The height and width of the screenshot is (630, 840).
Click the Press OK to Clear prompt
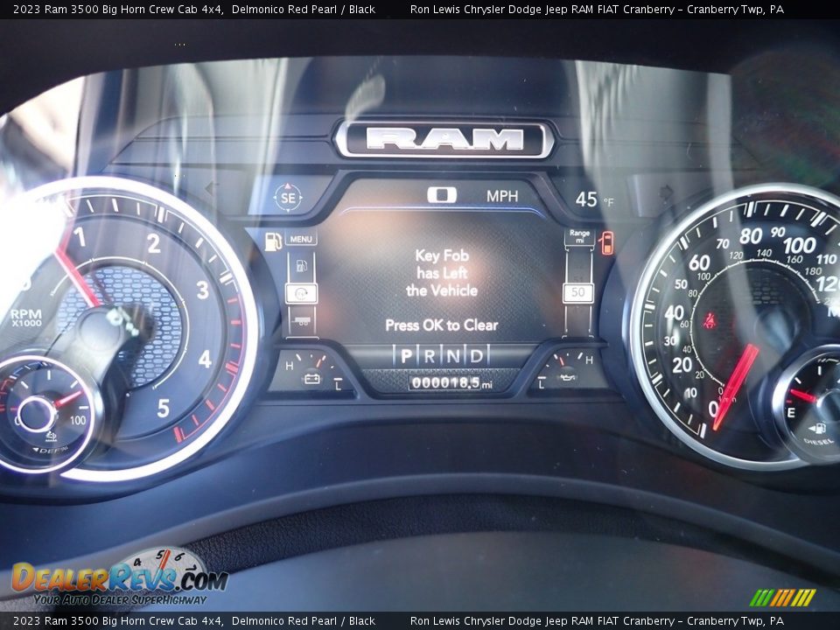(x=442, y=325)
